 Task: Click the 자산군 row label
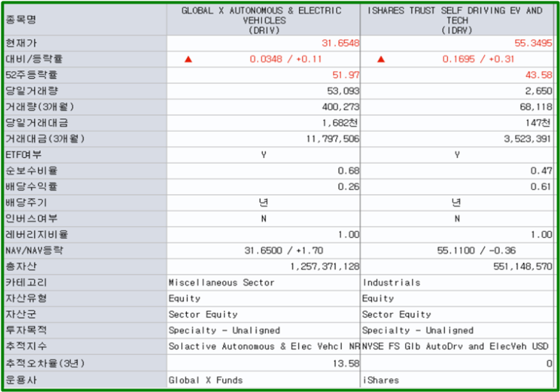pyautogui.click(x=21, y=314)
